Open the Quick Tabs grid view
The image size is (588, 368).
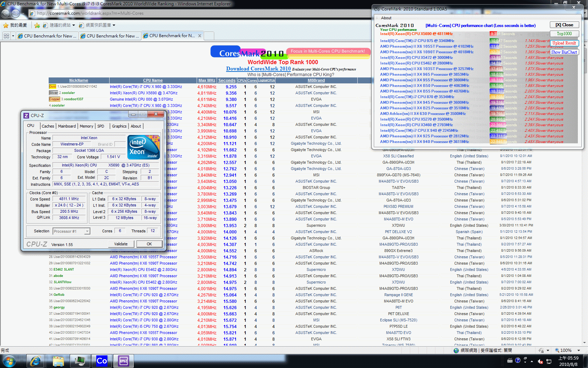[x=6, y=36]
